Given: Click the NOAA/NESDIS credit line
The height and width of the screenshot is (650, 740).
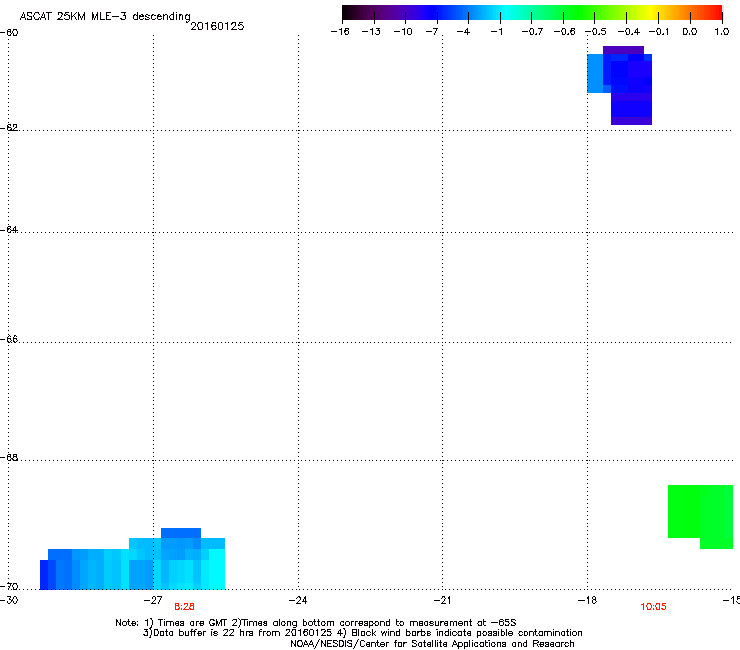Looking at the screenshot, I should (432, 643).
